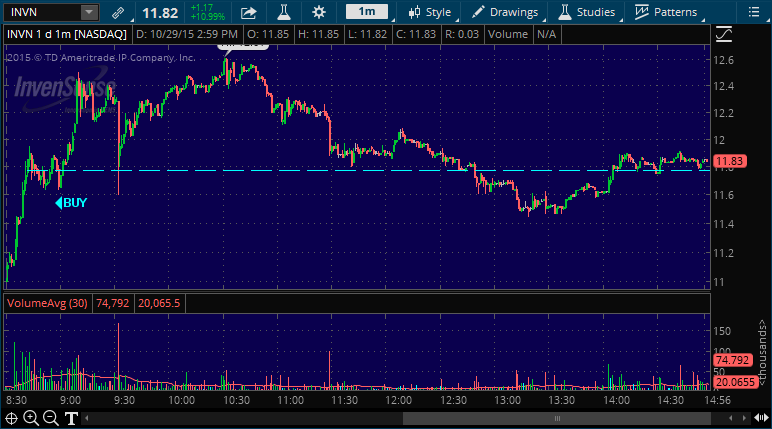The height and width of the screenshot is (429, 772).
Task: Click the 20,065.5 average value label
Action: click(x=159, y=303)
